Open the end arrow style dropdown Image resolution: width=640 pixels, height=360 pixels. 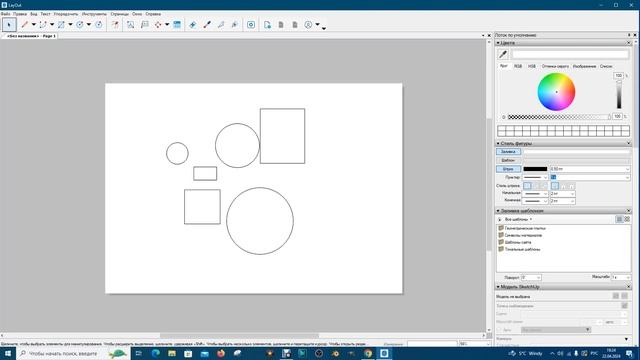pyautogui.click(x=544, y=201)
